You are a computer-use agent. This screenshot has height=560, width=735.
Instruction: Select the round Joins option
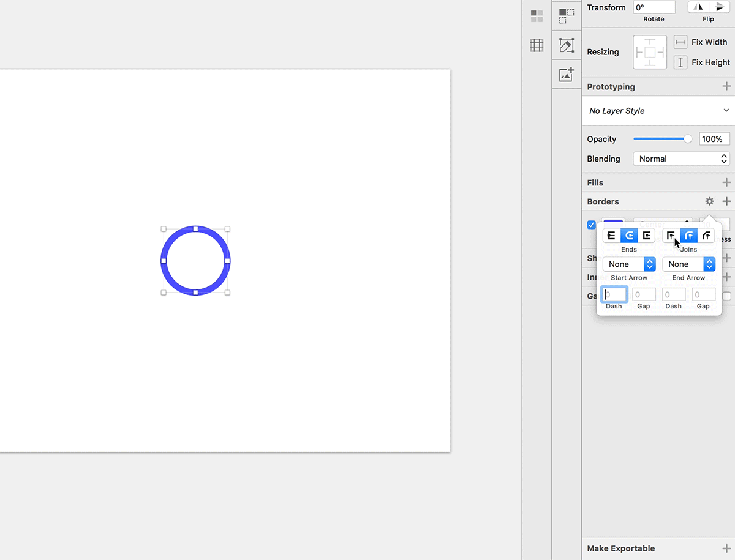pyautogui.click(x=689, y=236)
